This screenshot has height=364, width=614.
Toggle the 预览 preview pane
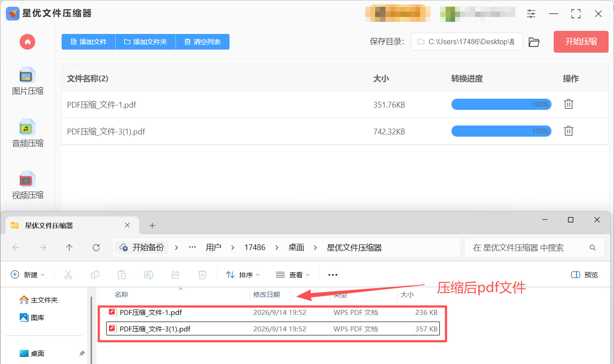point(585,275)
